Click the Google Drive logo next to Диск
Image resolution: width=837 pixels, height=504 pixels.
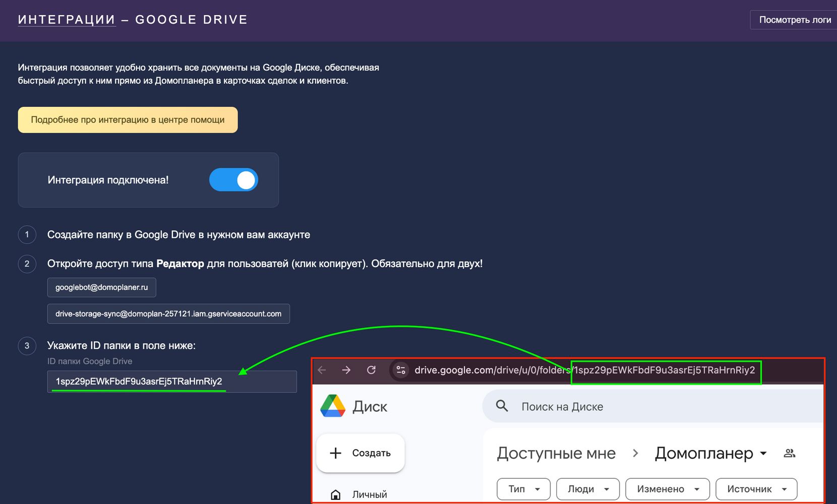point(333,406)
